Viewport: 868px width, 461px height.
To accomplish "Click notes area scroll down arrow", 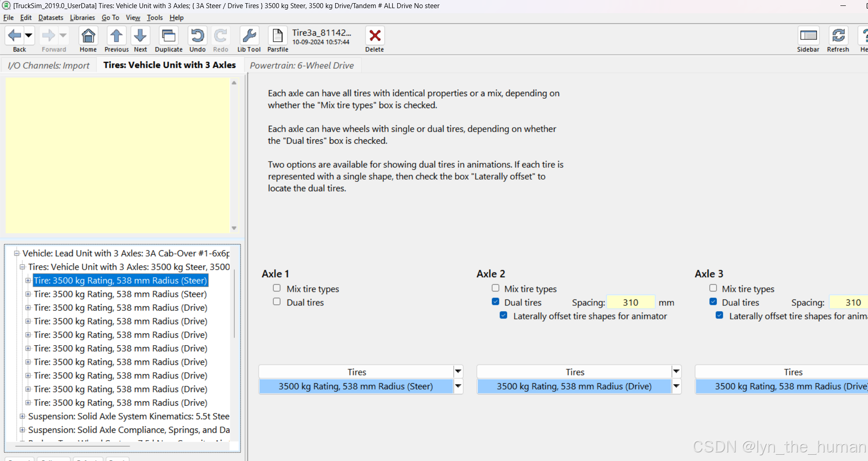I will click(234, 228).
